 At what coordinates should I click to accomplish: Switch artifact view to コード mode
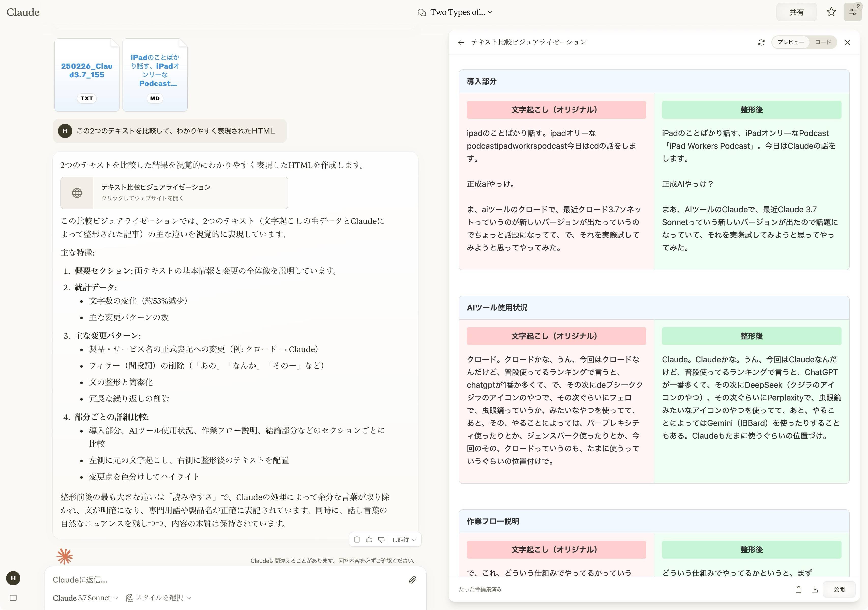(x=823, y=42)
